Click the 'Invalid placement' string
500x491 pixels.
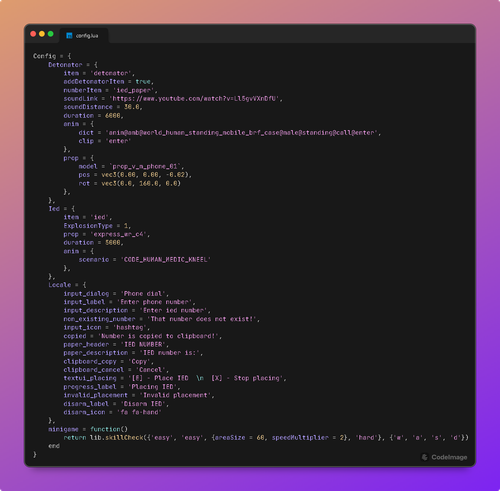(175, 395)
